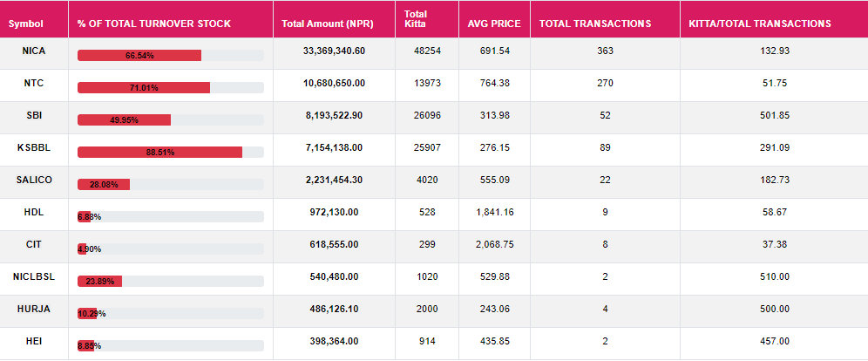
Task: Click total amount 10,680,650.00
Action: point(334,83)
